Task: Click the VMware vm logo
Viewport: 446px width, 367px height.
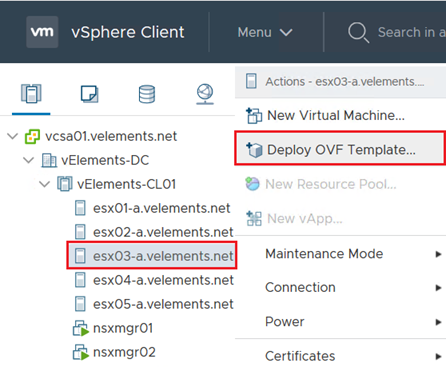Action: 42,32
